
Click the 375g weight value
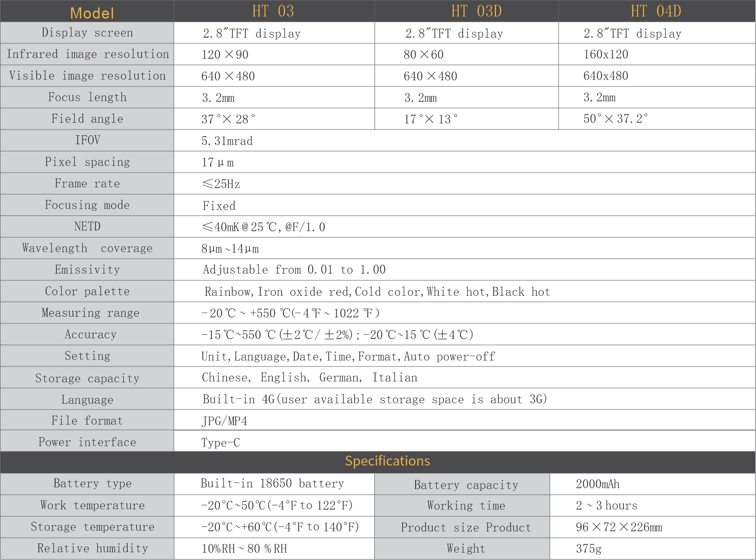pos(588,549)
